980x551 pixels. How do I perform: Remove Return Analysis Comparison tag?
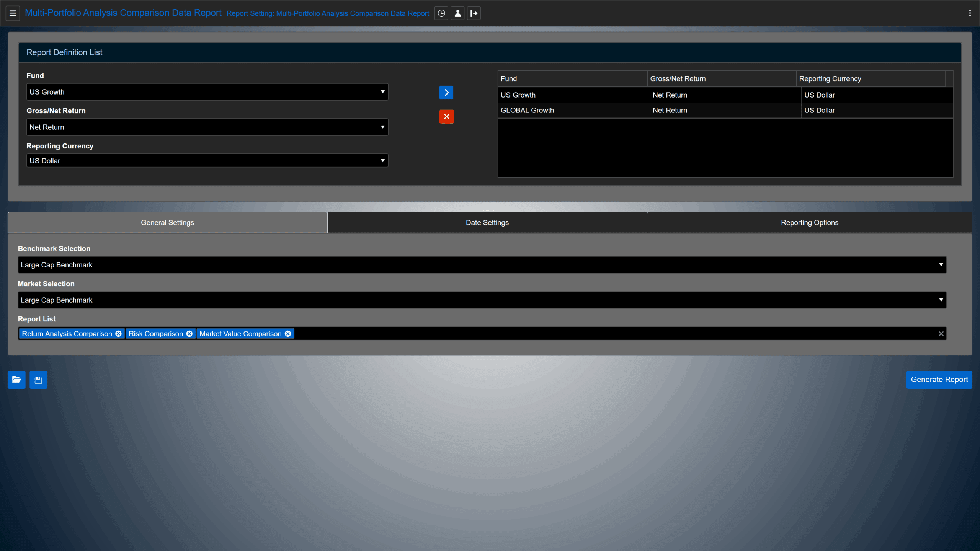tap(119, 334)
